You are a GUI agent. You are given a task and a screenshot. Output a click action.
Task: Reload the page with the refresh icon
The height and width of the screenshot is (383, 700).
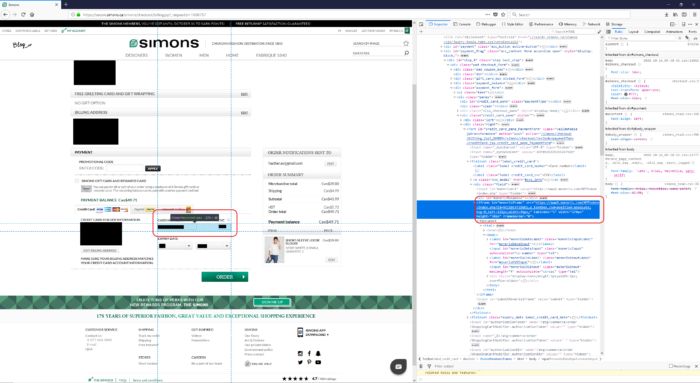[x=23, y=15]
